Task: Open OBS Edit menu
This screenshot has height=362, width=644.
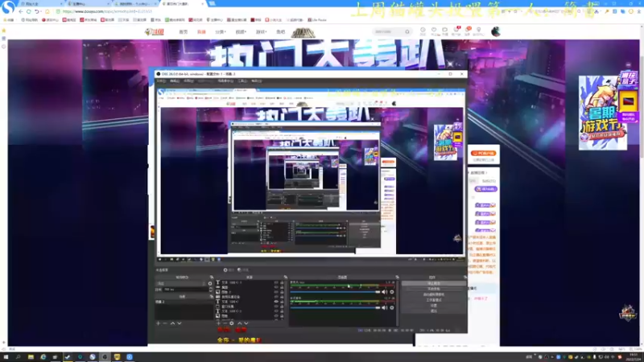Action: (175, 81)
